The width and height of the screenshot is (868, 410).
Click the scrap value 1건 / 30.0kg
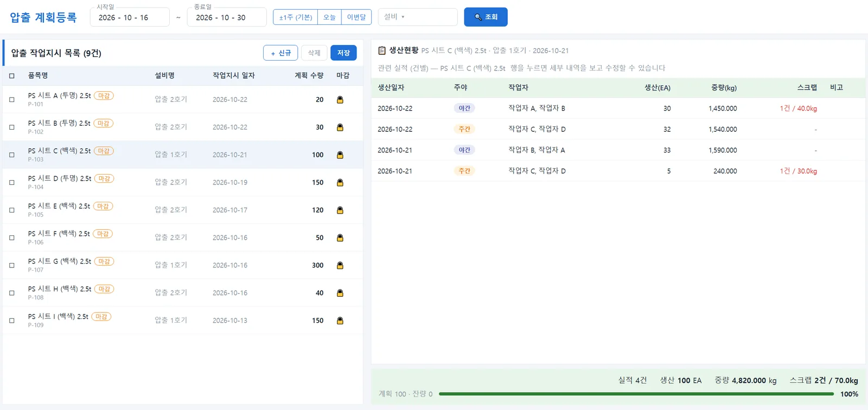(798, 171)
